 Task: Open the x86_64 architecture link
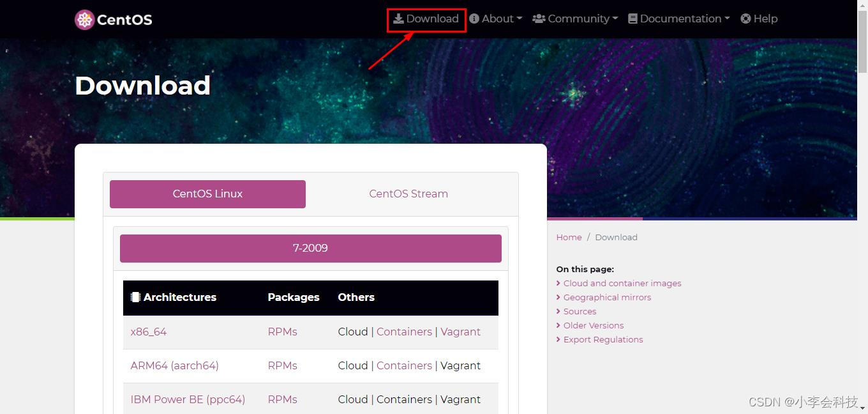point(149,332)
